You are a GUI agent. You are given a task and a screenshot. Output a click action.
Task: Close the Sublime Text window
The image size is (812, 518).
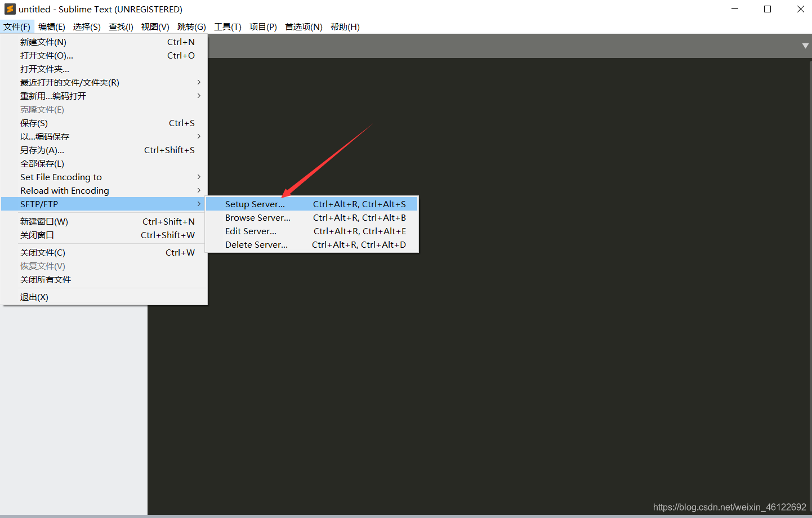(x=800, y=9)
